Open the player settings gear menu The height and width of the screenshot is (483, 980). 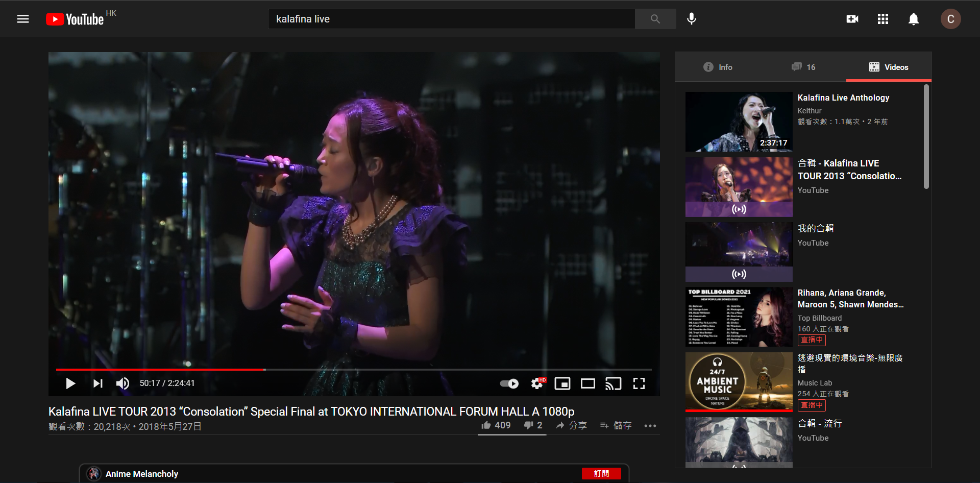tap(537, 383)
